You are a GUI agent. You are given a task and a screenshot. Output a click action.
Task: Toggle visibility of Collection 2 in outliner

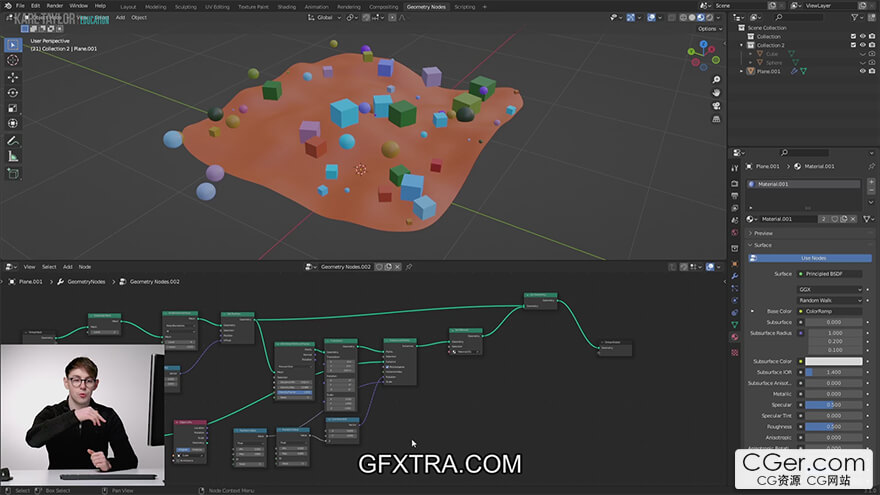863,45
